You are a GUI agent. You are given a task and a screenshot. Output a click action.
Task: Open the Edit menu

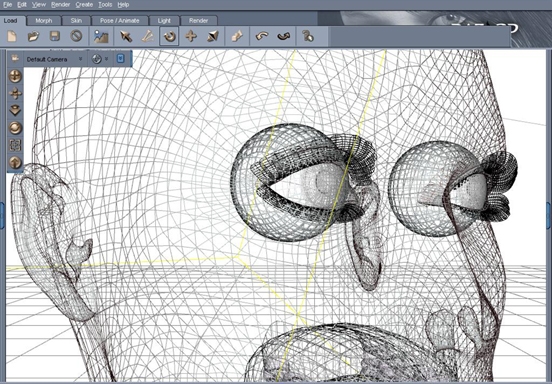22,5
